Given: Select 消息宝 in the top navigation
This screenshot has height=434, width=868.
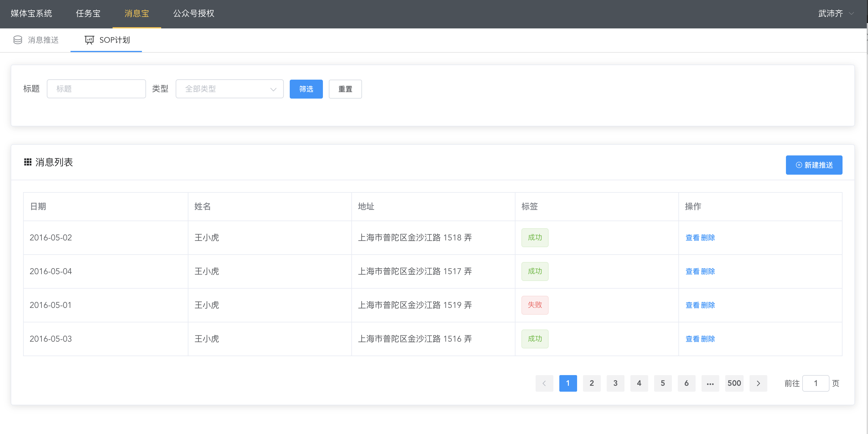Looking at the screenshot, I should [x=137, y=13].
